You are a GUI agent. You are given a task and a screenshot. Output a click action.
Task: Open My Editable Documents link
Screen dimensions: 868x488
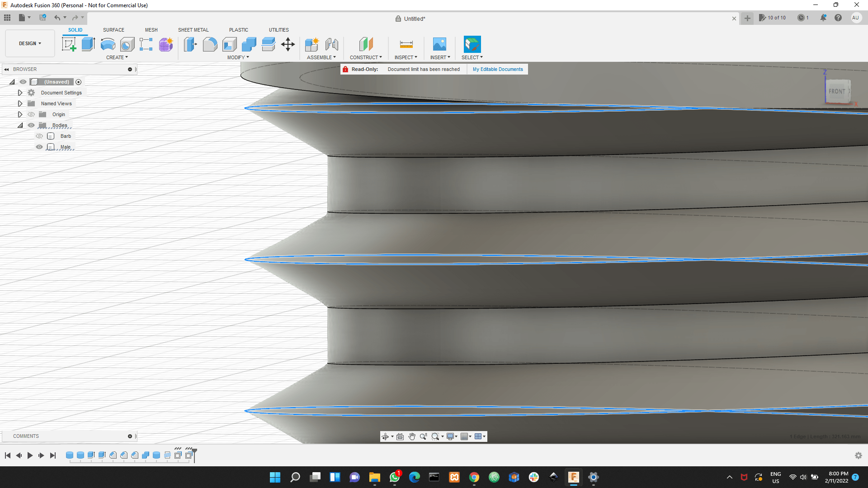pyautogui.click(x=497, y=69)
